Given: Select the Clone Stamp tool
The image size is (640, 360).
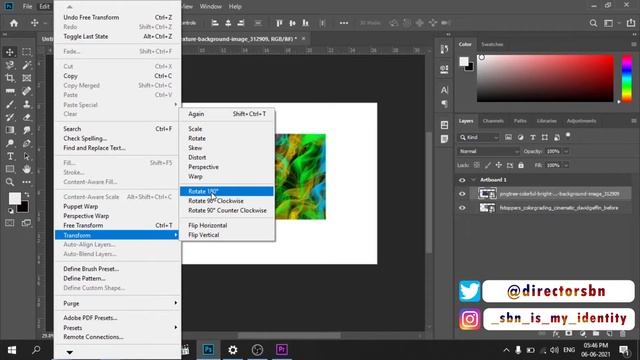Looking at the screenshot, I should pos(27,104).
